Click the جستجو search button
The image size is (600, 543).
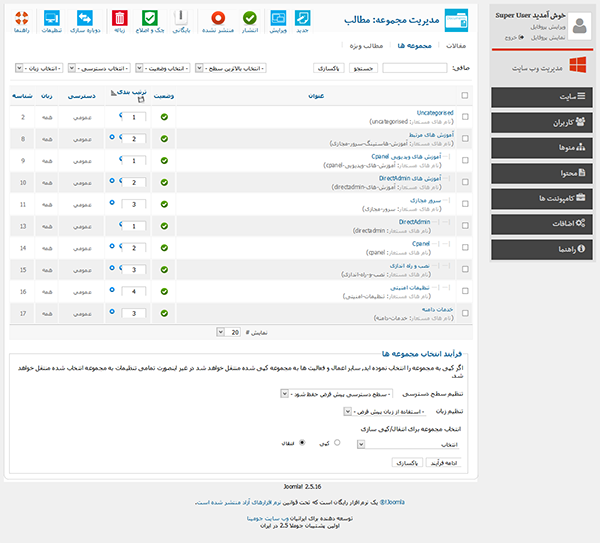click(363, 68)
